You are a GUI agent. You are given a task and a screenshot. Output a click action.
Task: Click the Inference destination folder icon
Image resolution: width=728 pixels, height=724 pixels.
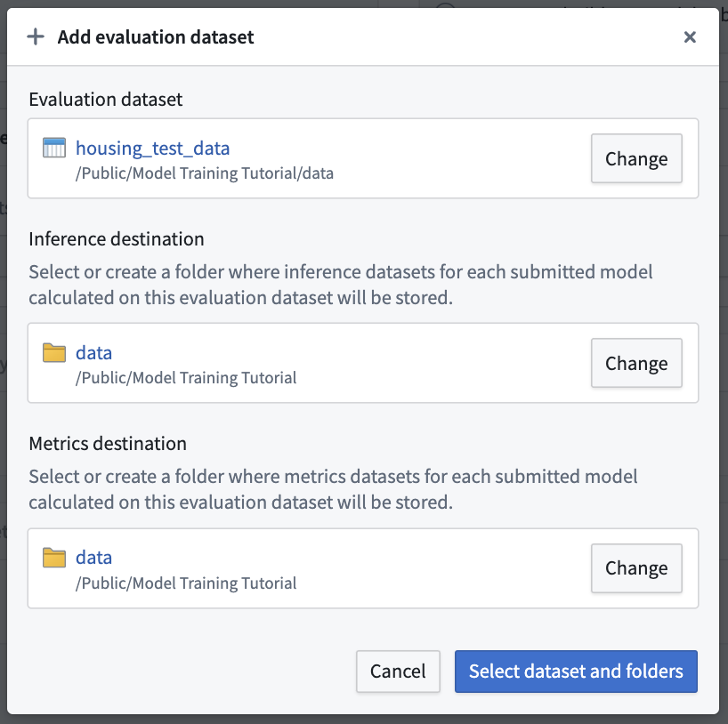[54, 353]
